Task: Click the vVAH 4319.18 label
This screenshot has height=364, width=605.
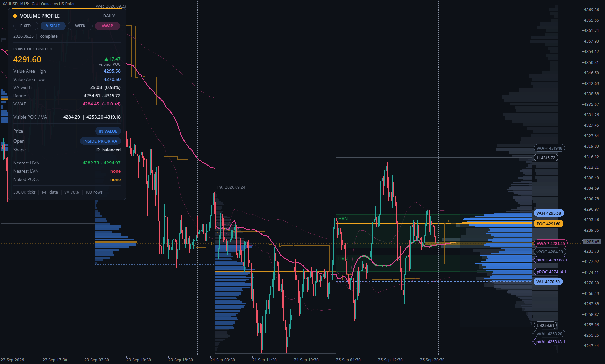Action: point(549,148)
